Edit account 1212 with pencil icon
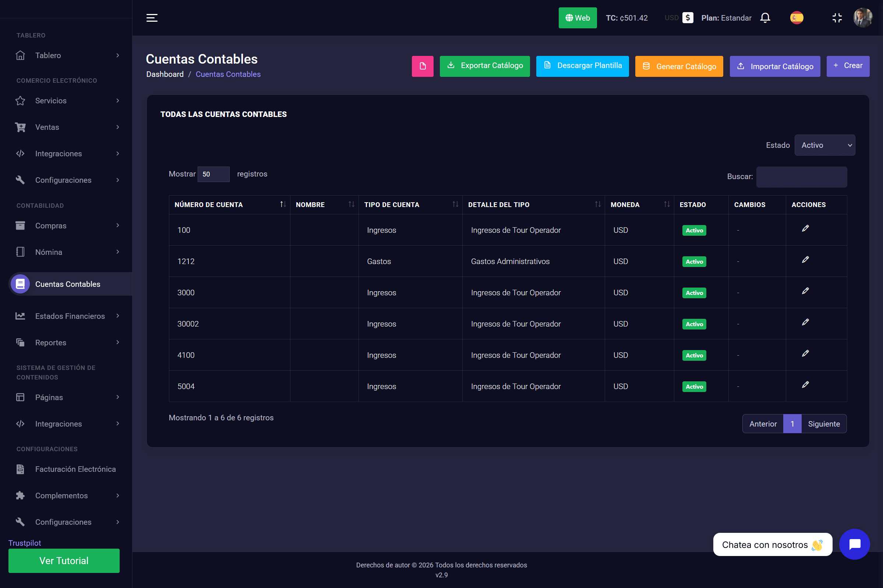 pos(805,260)
